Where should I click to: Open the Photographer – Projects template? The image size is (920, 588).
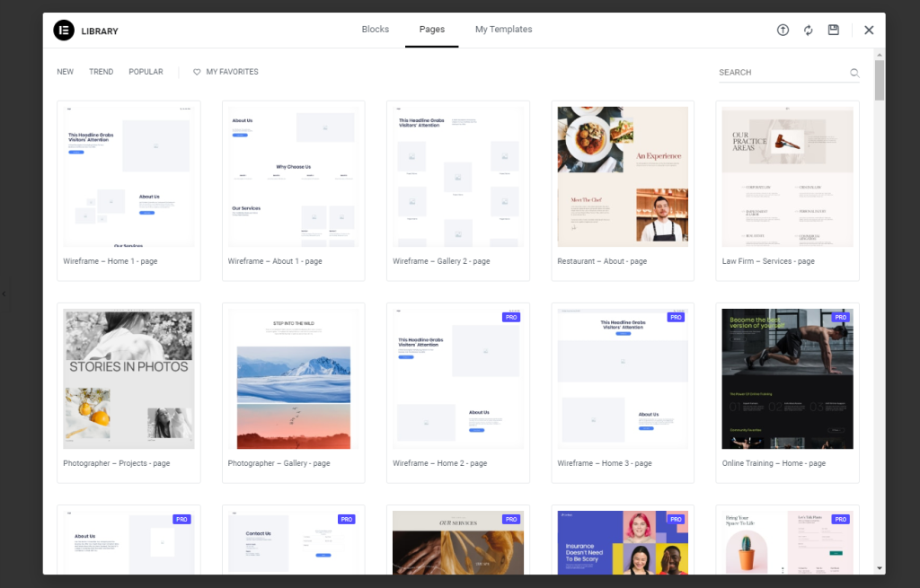(x=128, y=378)
